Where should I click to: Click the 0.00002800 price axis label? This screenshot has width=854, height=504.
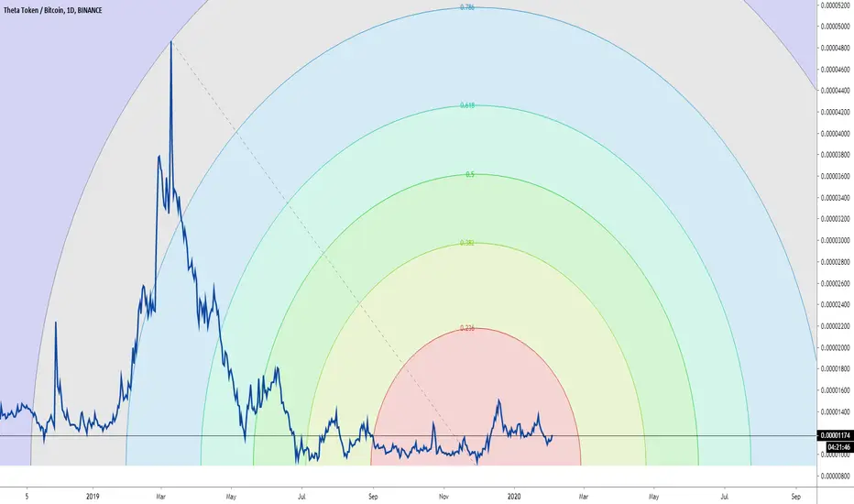click(836, 262)
